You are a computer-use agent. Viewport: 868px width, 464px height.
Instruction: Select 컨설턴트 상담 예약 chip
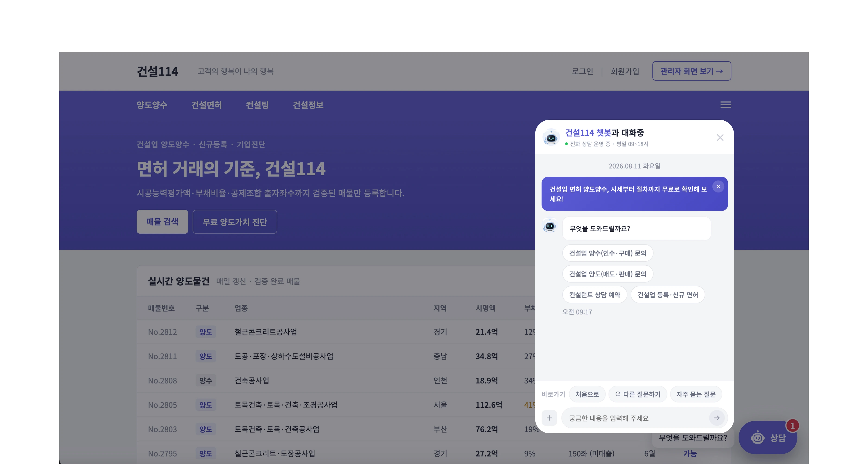pyautogui.click(x=595, y=295)
